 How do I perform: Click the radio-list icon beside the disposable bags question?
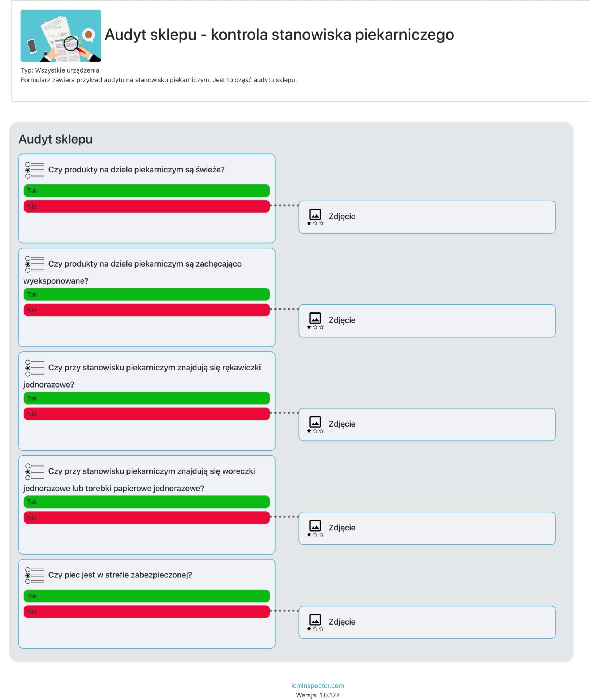pyautogui.click(x=35, y=472)
